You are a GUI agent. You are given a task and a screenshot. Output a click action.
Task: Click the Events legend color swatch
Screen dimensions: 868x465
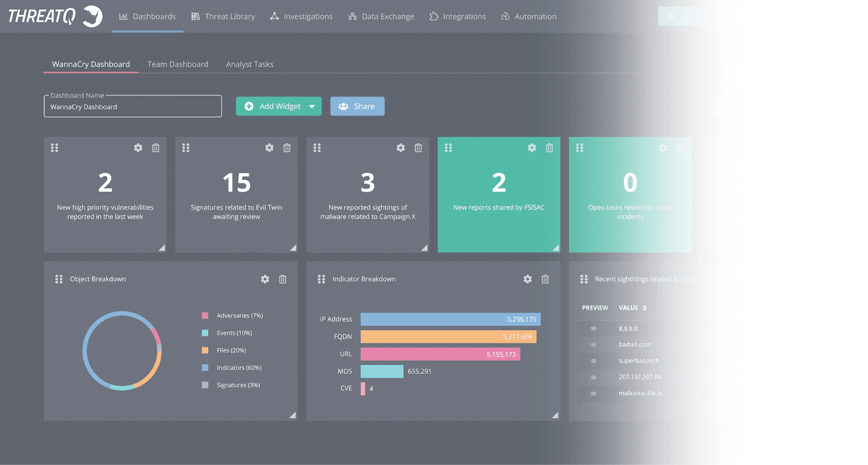[205, 333]
